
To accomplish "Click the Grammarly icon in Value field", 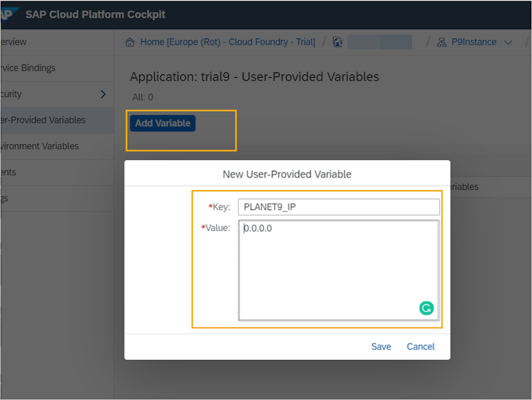I will pyautogui.click(x=426, y=308).
